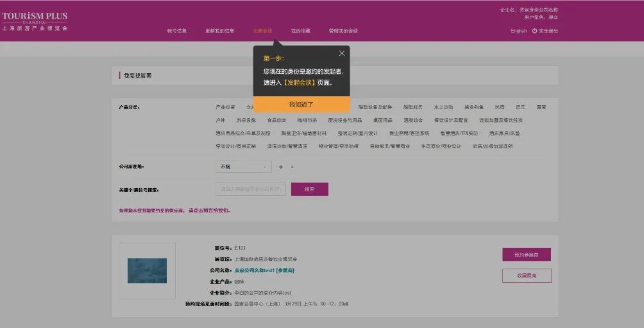This screenshot has width=644, height=328.
Task: Expand the 公司所在地 dropdown showing 不限
Action: [244, 166]
